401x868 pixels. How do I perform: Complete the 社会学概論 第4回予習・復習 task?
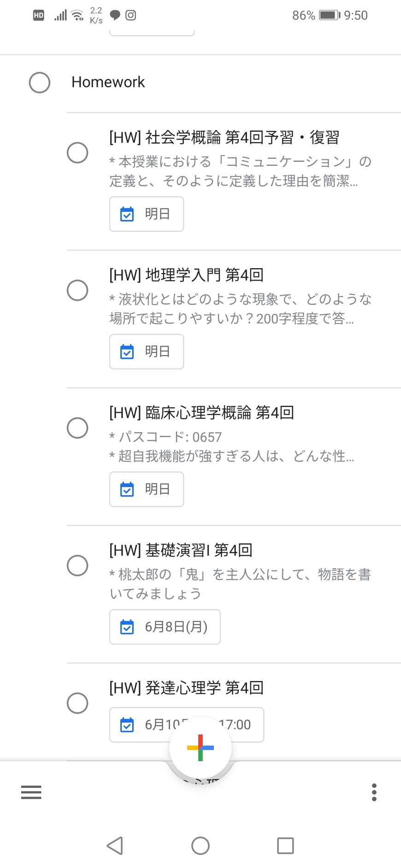pyautogui.click(x=77, y=152)
